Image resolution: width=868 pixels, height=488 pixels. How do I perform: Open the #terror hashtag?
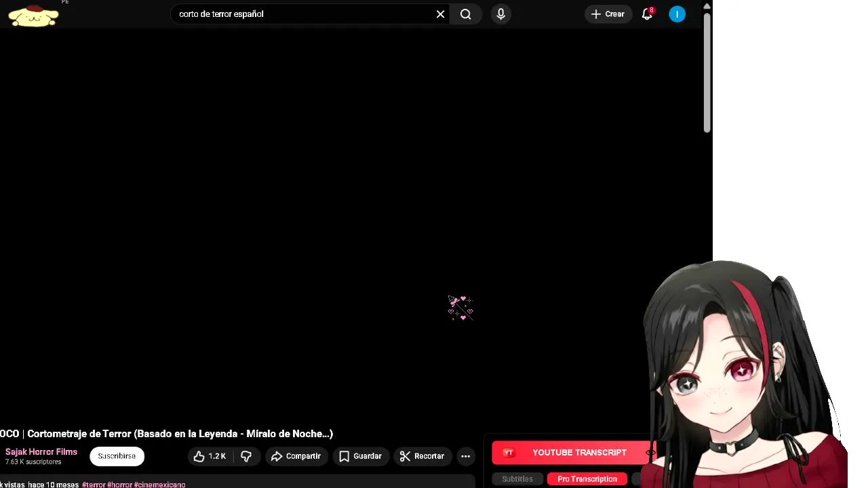(x=94, y=485)
